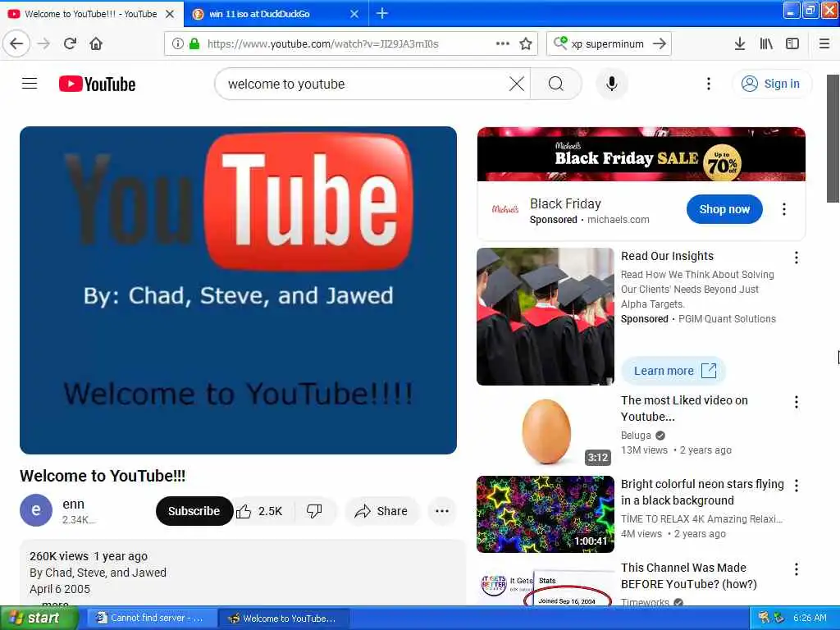Close the DuckDuckGo tab
Screen dimensions: 840x630
[354, 14]
